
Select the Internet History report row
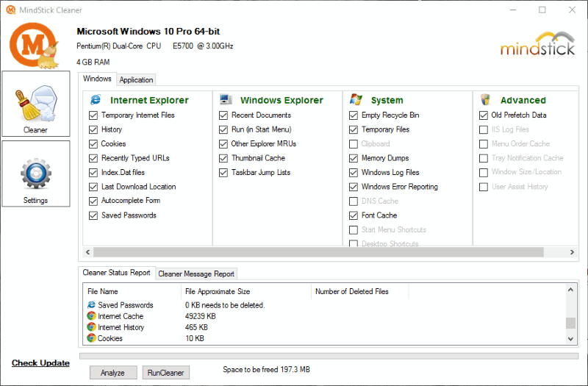324,327
